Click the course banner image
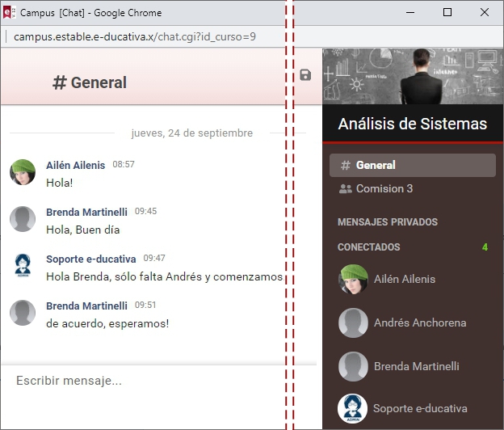The height and width of the screenshot is (430, 504). pos(412,76)
